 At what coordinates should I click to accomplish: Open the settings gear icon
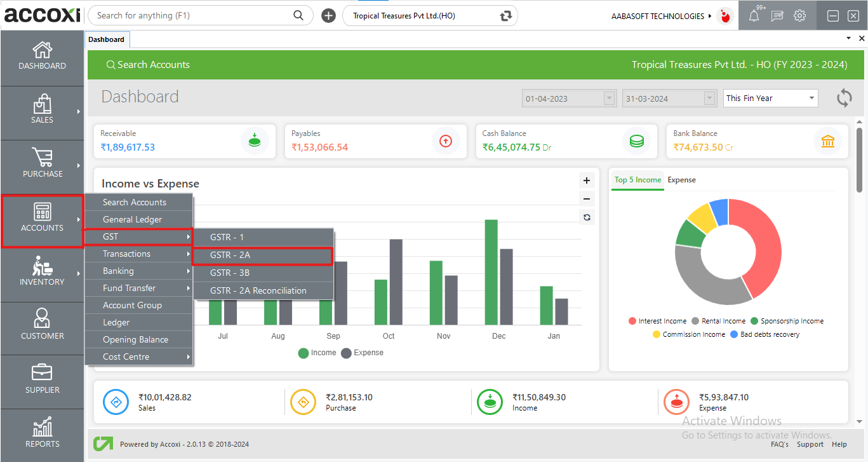click(x=799, y=16)
